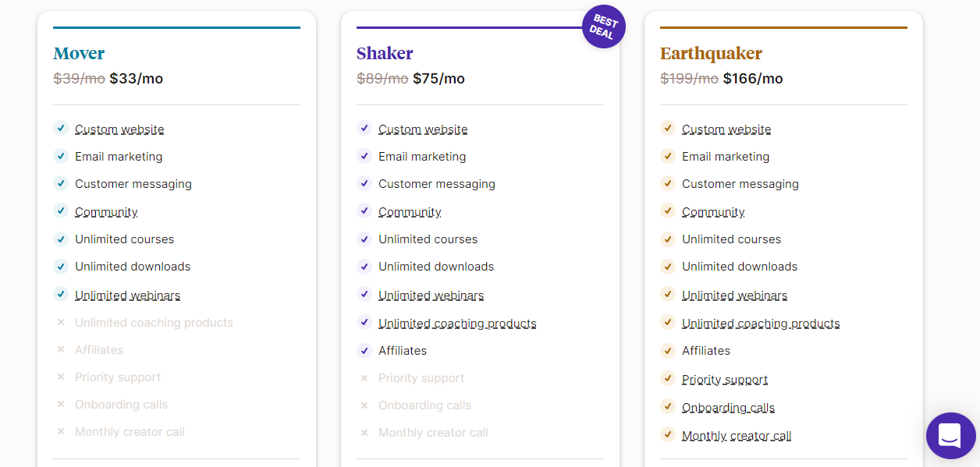Image resolution: width=980 pixels, height=467 pixels.
Task: Click the checkmark beside Shaker's Affiliates
Action: coord(364,350)
